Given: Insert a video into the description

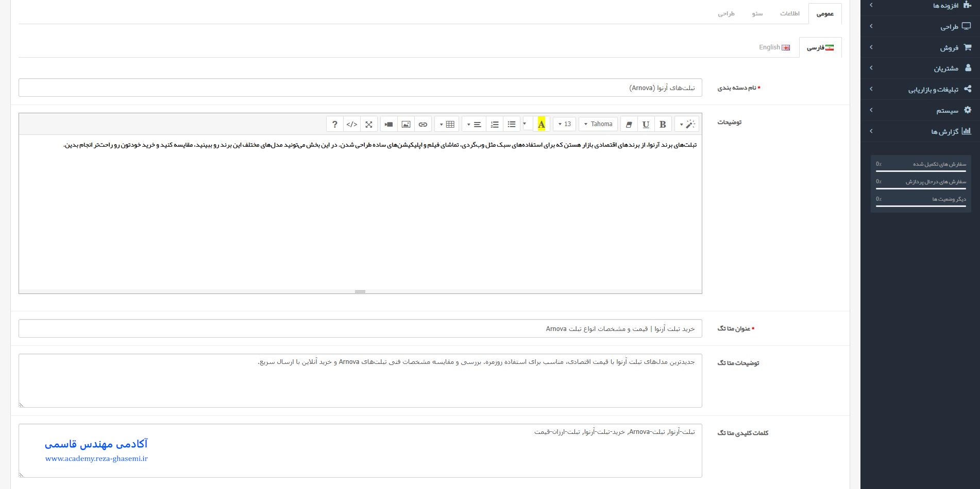Looking at the screenshot, I should pos(388,124).
